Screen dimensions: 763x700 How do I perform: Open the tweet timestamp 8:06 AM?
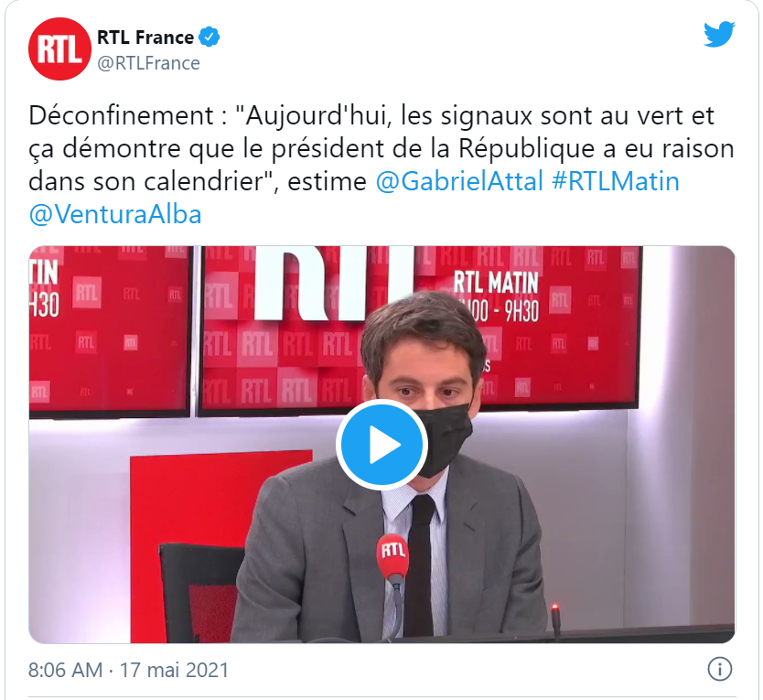click(x=65, y=670)
